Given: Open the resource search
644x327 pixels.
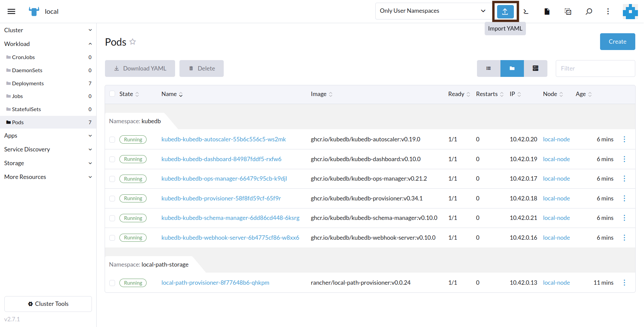Looking at the screenshot, I should [589, 11].
